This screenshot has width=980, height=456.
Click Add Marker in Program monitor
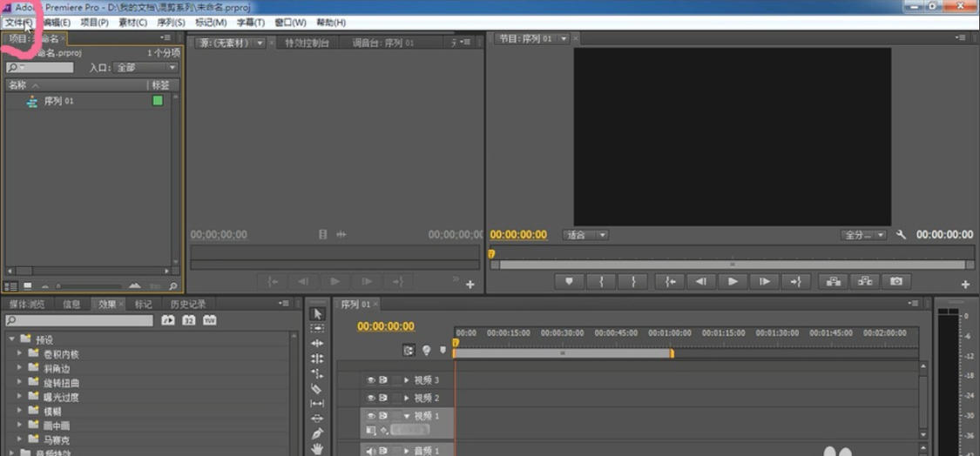pos(570,281)
